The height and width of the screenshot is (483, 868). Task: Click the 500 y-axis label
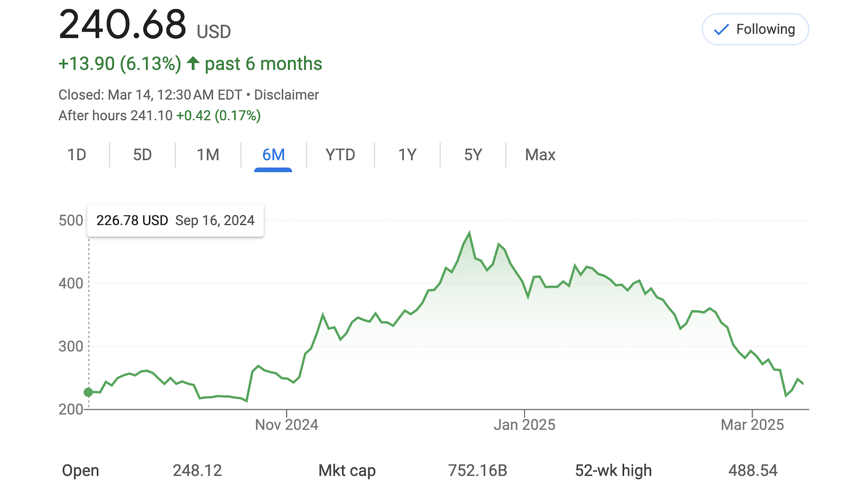71,220
